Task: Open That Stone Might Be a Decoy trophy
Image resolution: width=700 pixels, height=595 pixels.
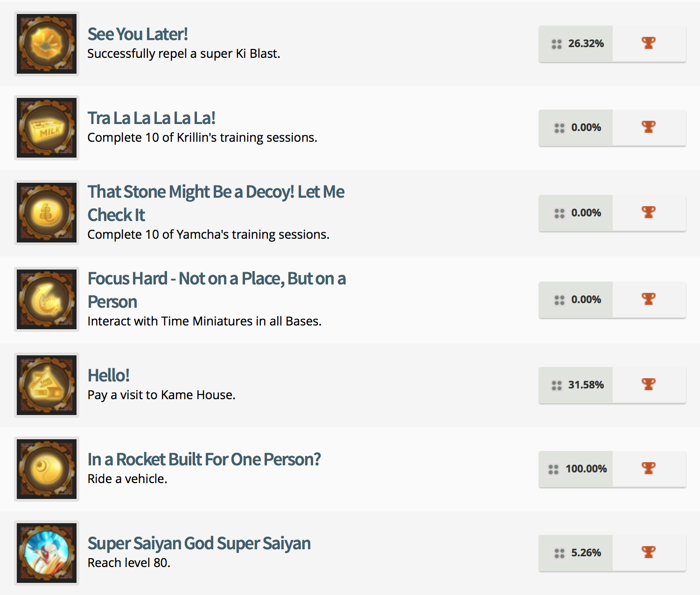Action: click(x=216, y=192)
